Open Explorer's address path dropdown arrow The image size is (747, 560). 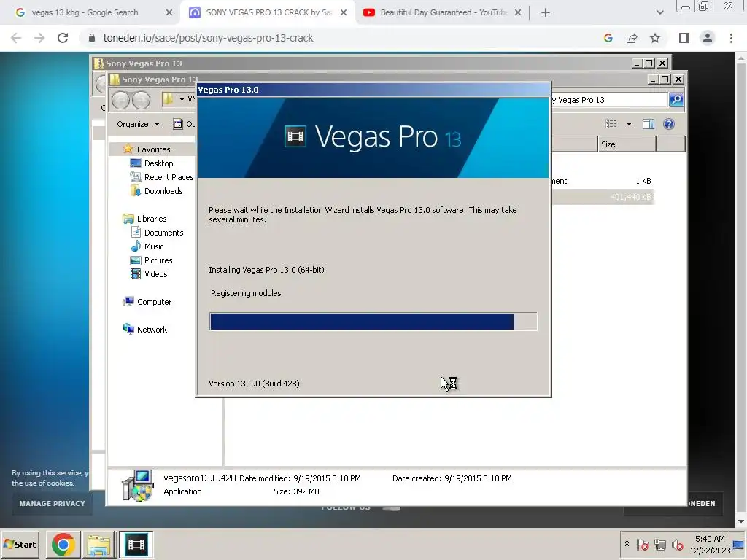[x=182, y=99]
